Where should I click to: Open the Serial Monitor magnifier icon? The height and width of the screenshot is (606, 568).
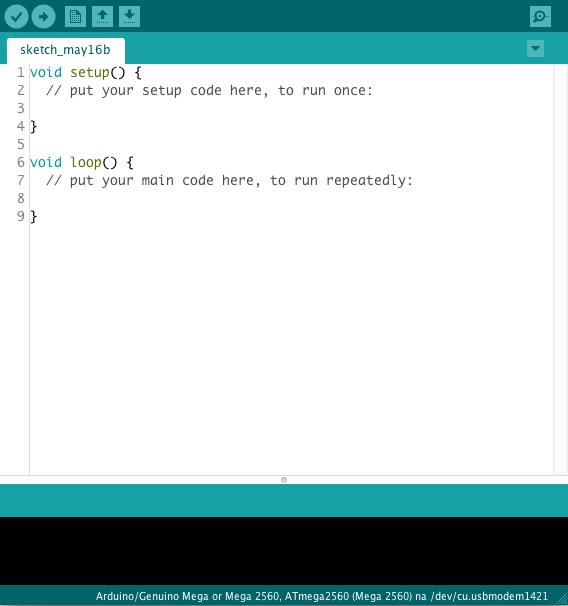point(540,17)
